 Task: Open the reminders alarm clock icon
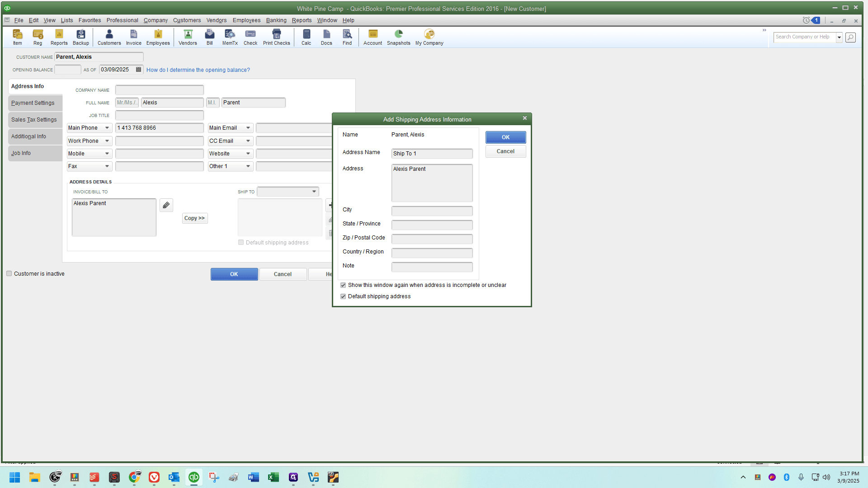coord(806,20)
